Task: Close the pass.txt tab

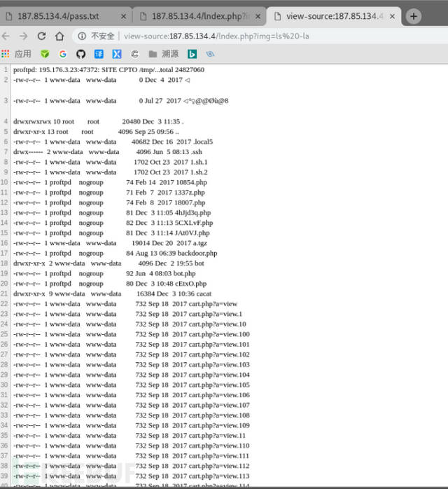Action: 124,16
